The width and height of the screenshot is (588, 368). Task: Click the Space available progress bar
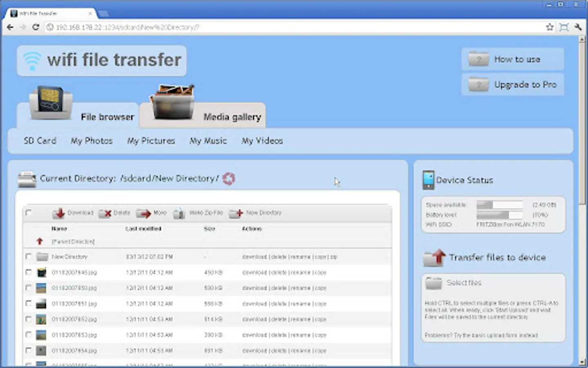point(500,205)
